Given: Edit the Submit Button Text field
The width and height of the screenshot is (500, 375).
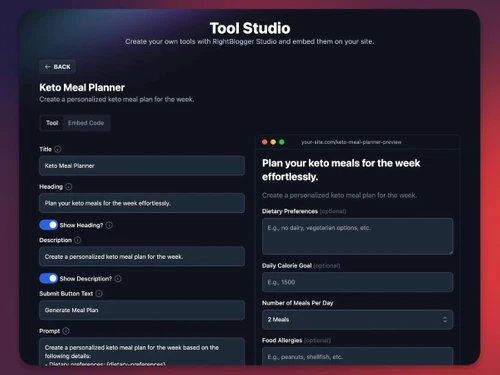Looking at the screenshot, I should tap(142, 310).
